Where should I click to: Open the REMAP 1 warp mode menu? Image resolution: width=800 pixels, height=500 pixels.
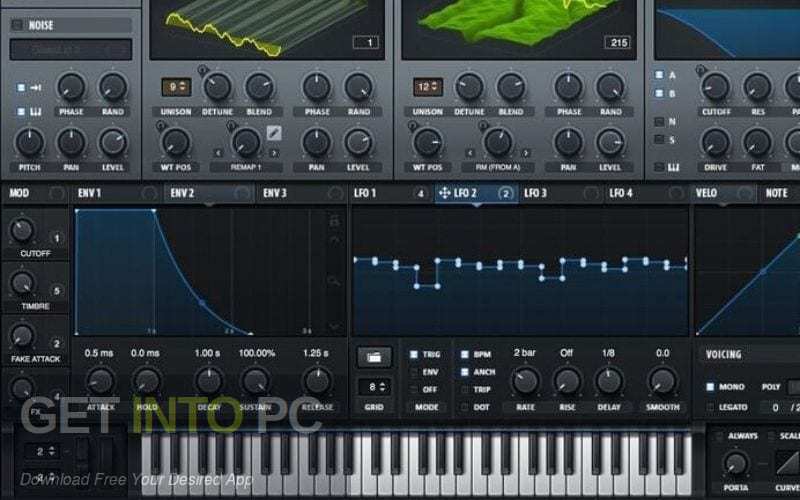coord(246,167)
